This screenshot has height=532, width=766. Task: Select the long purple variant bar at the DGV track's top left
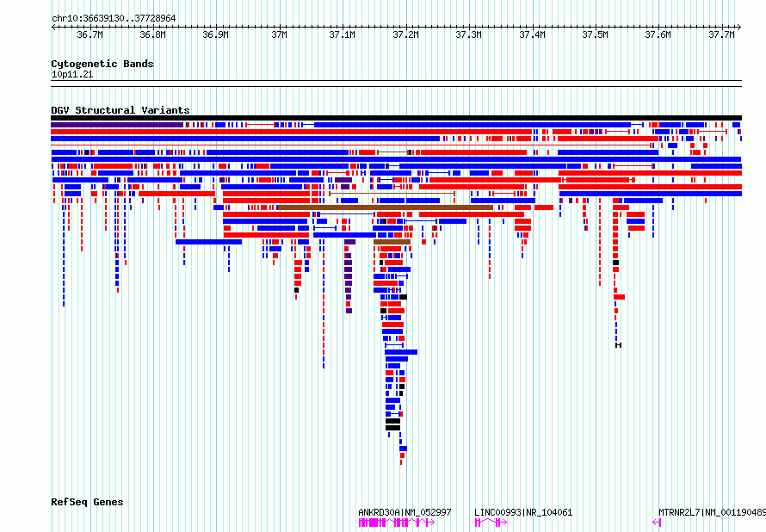tap(117, 125)
